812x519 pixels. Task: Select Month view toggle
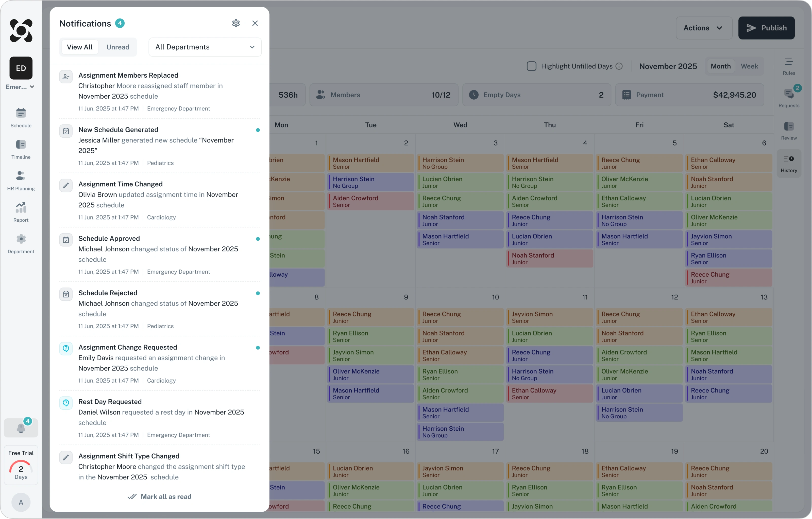(720, 66)
